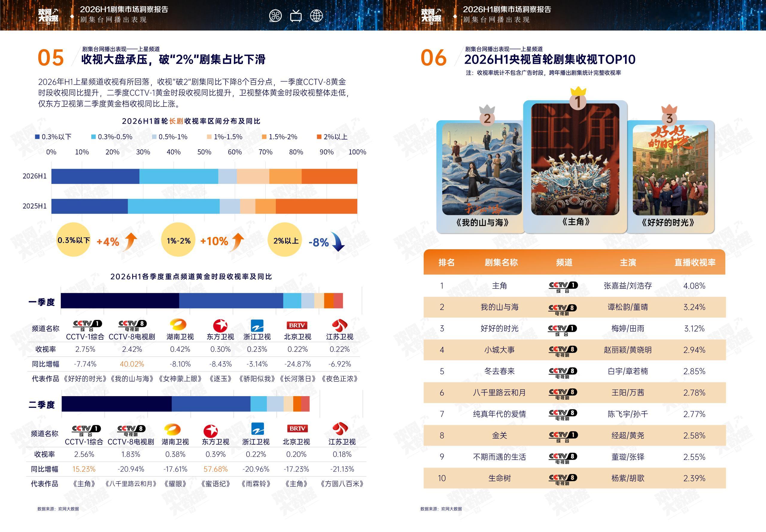Click the 4.08% rating in the table
Image resolution: width=766 pixels, height=532 pixels.
(694, 286)
